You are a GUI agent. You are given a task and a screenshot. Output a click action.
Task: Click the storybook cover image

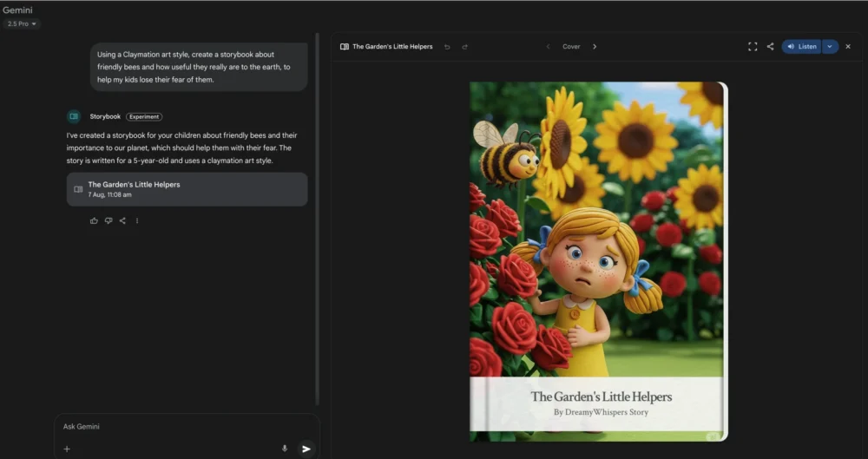(x=599, y=261)
